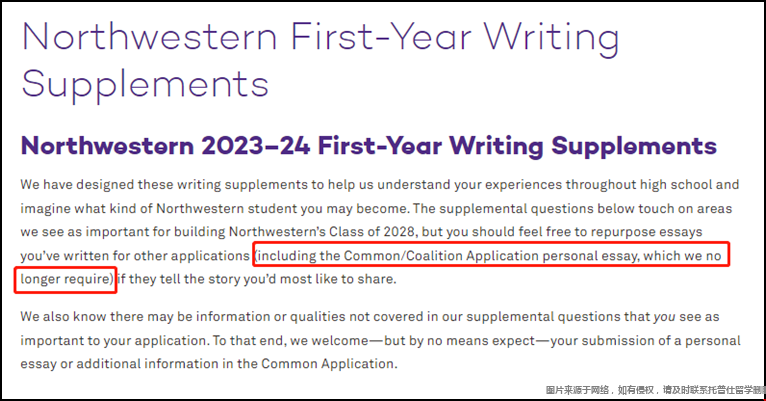Image resolution: width=766 pixels, height=401 pixels.
Task: Click the italic word "you" in second paragraph
Action: 664,317
